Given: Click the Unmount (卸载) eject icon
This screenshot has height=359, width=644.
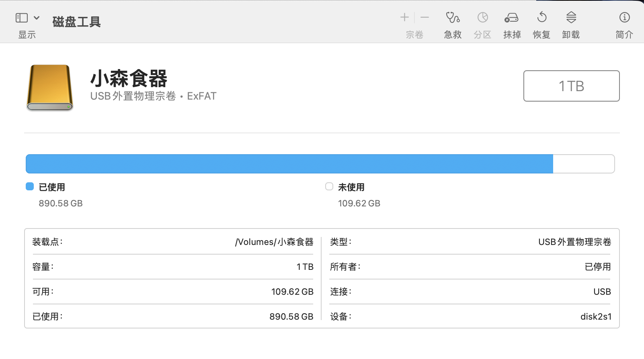Looking at the screenshot, I should point(571,18).
